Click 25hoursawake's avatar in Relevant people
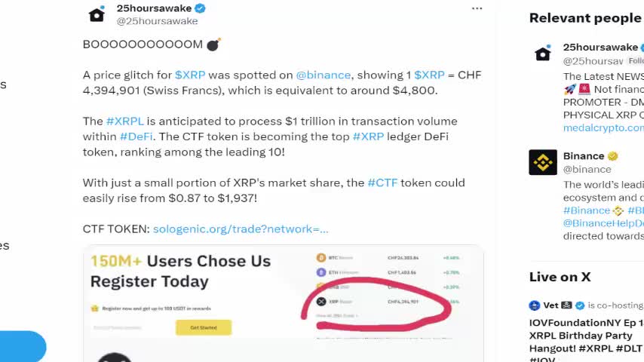The width and height of the screenshot is (644, 362). [x=543, y=54]
